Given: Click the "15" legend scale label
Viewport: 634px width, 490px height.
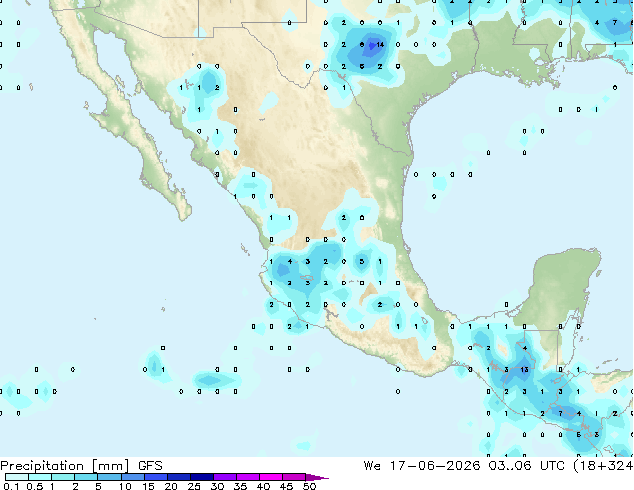Looking at the screenshot, I should click(x=148, y=486).
